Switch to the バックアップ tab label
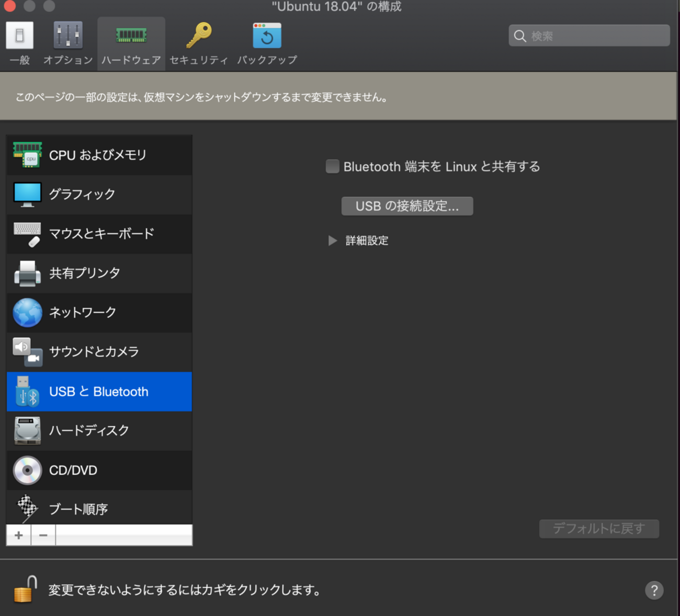680x616 pixels. coord(267,60)
